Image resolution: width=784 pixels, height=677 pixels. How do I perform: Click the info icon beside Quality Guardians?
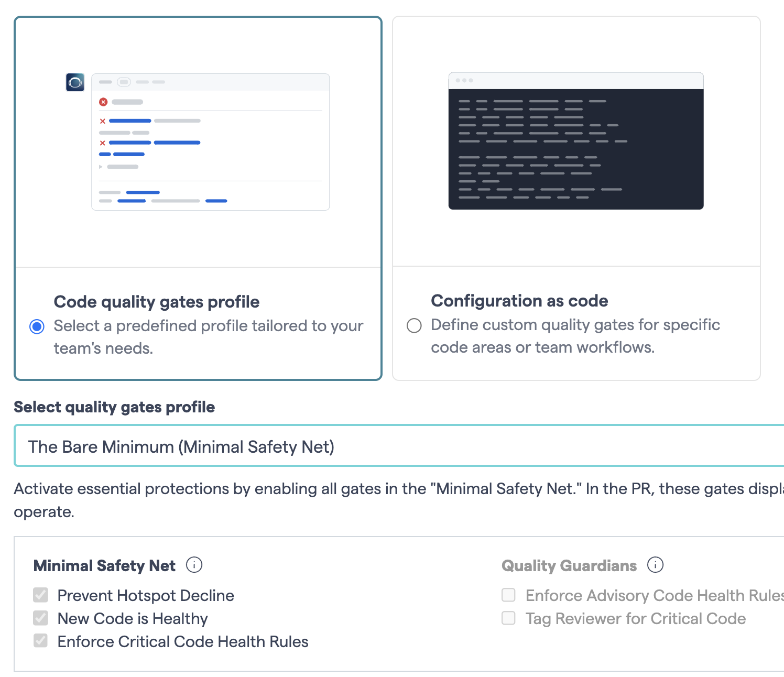[655, 565]
